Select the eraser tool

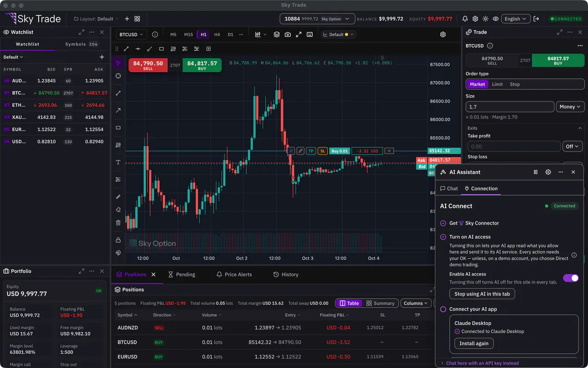coord(118,210)
